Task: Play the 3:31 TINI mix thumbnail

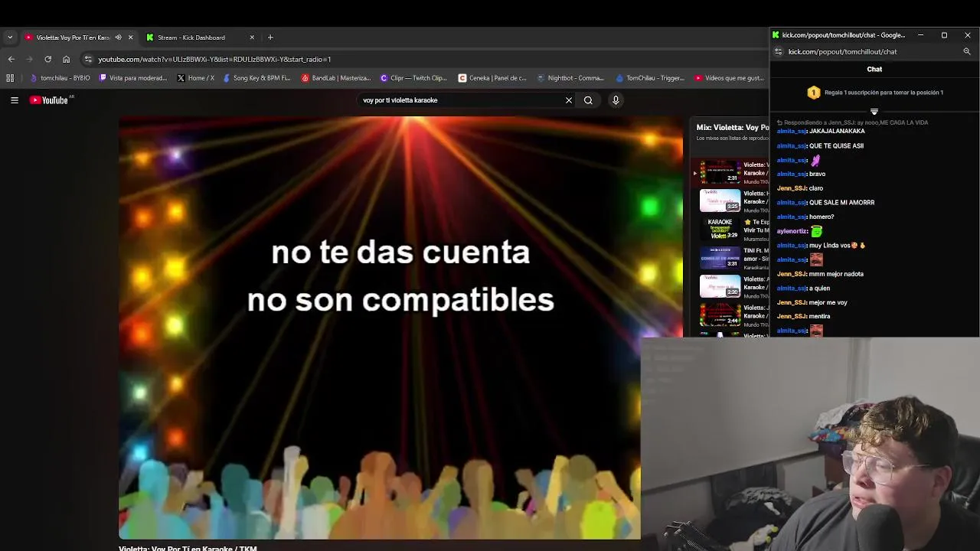Action: [x=720, y=257]
